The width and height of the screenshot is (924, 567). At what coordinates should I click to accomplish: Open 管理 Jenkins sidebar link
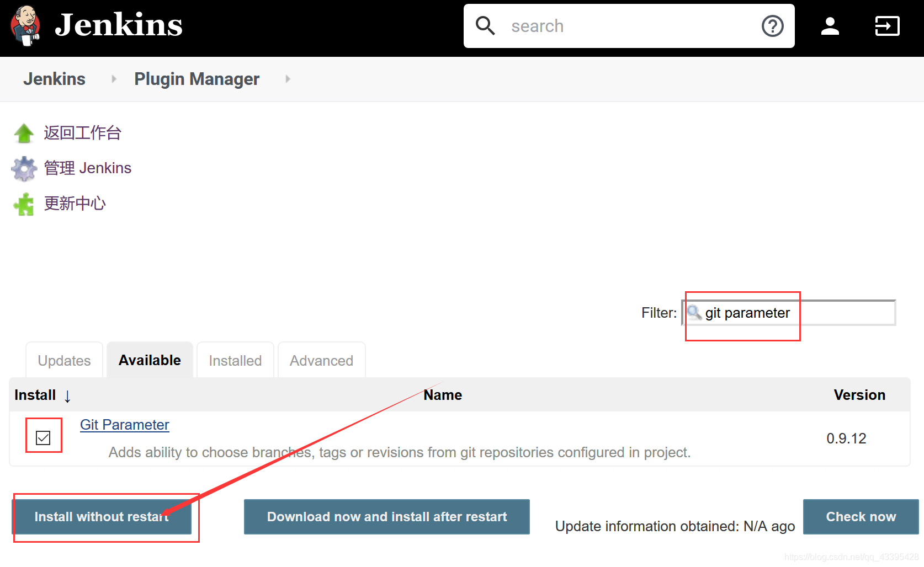pos(87,168)
